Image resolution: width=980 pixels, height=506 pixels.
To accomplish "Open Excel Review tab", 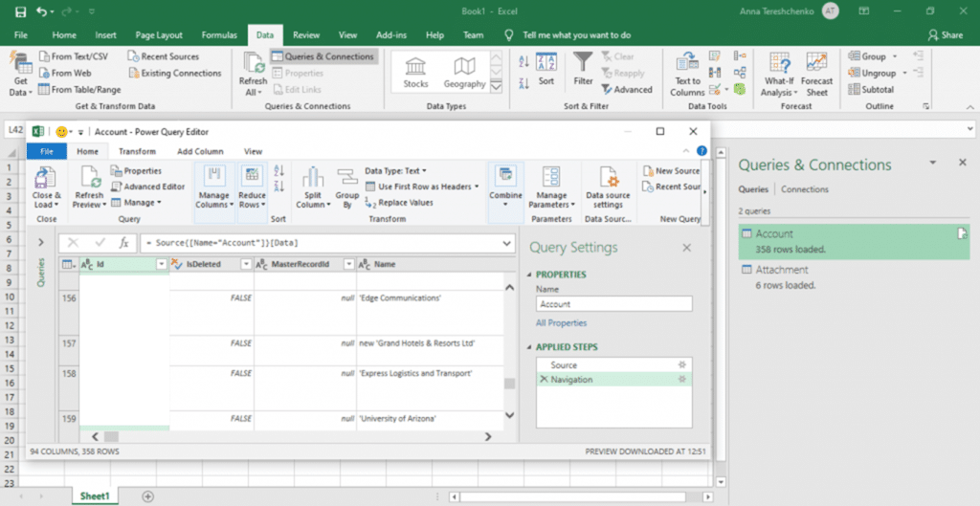I will [x=306, y=35].
